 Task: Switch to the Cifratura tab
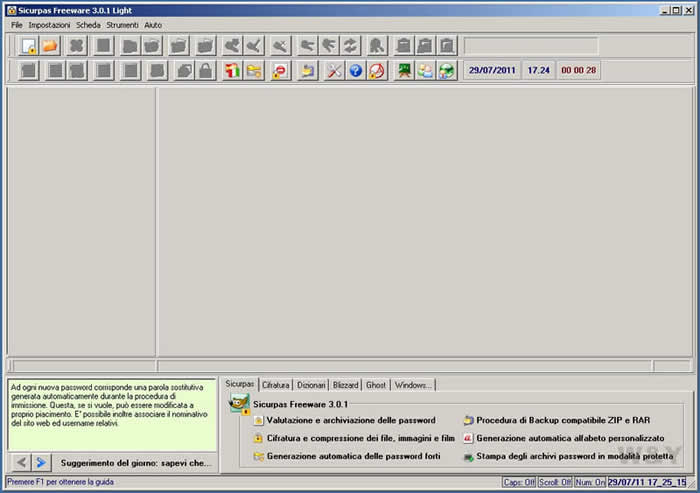click(275, 385)
